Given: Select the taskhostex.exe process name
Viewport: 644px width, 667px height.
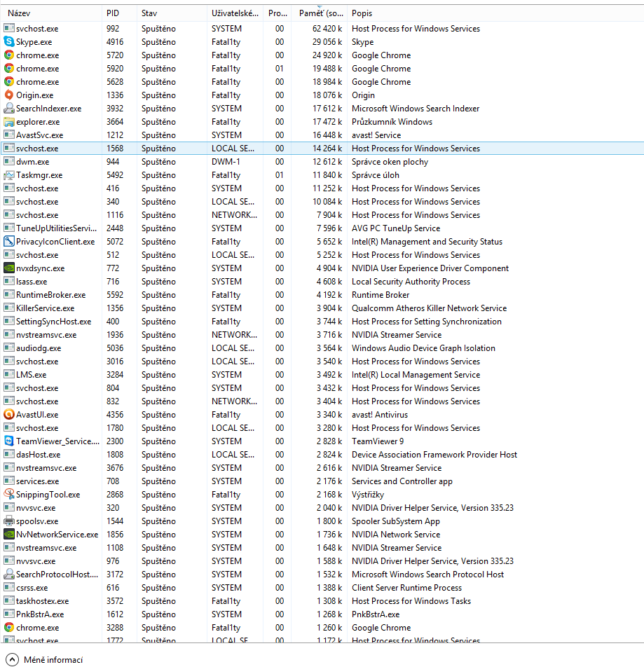Looking at the screenshot, I should coord(43,600).
